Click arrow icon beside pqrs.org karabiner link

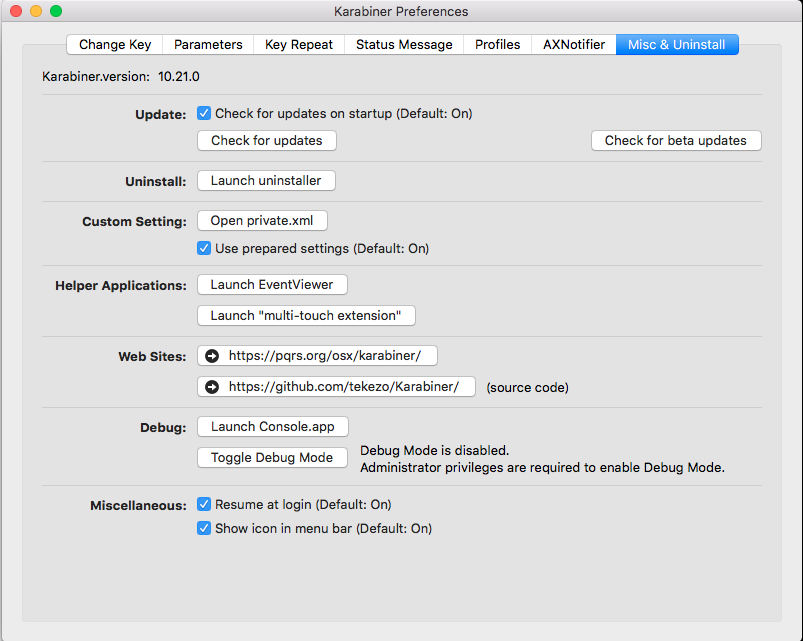[212, 356]
